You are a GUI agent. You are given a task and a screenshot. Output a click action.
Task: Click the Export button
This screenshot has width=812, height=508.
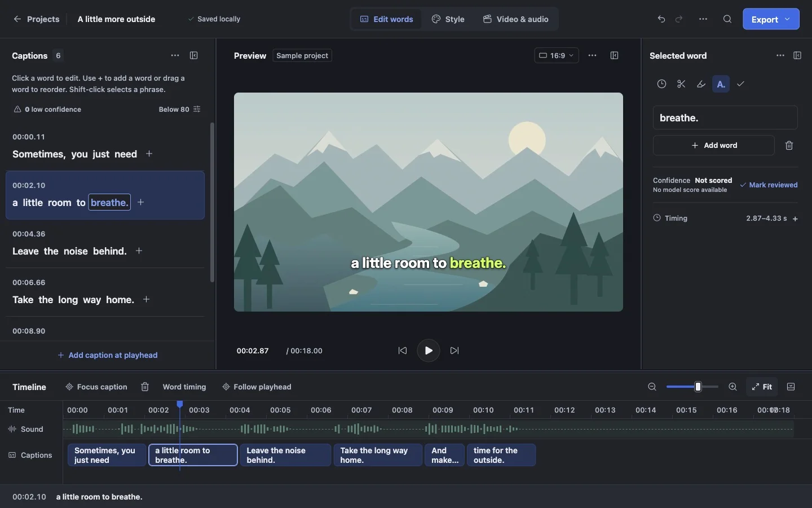pyautogui.click(x=771, y=19)
